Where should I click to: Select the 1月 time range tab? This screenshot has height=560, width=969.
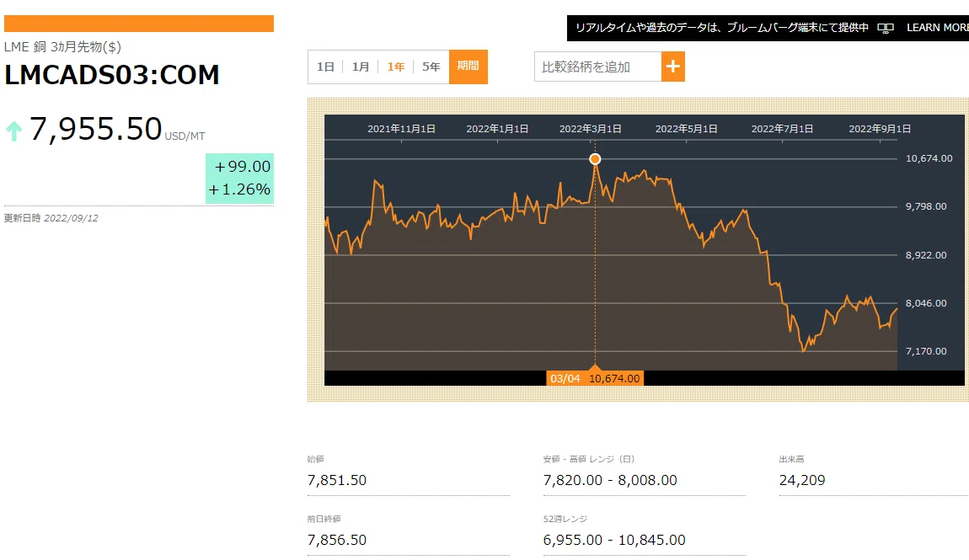(361, 67)
